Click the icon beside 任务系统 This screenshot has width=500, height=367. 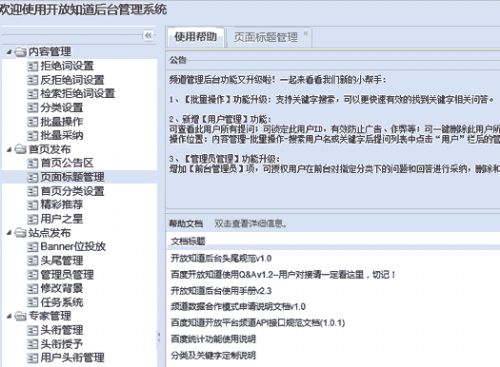32,302
